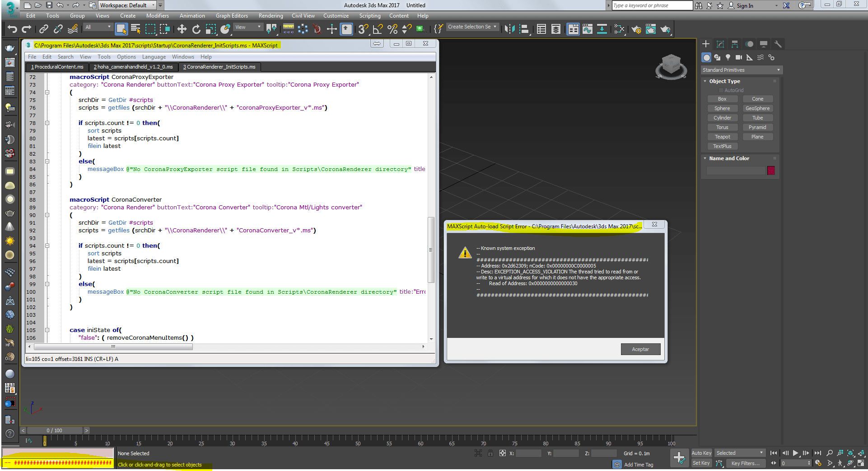Viewport: 868px width, 471px height.
Task: Click the Cameras category icon
Action: pyautogui.click(x=739, y=57)
